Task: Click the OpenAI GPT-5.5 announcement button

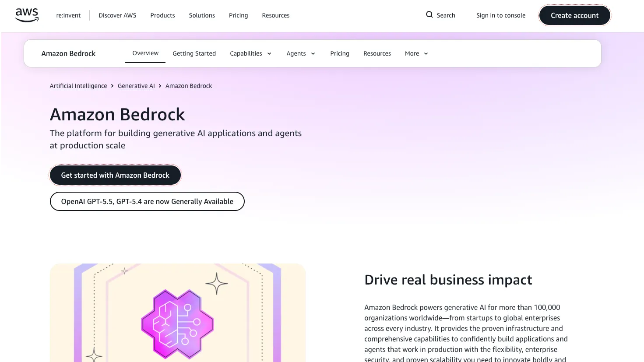Action: point(147,201)
